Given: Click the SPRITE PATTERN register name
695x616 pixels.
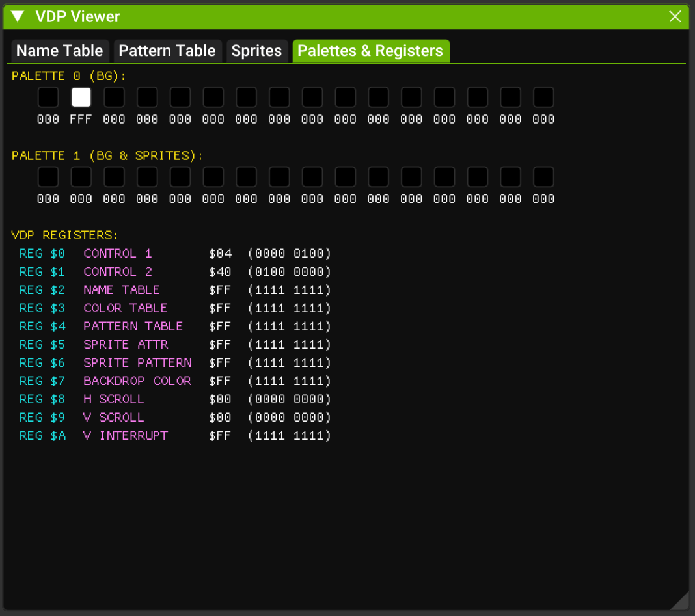Looking at the screenshot, I should point(137,362).
